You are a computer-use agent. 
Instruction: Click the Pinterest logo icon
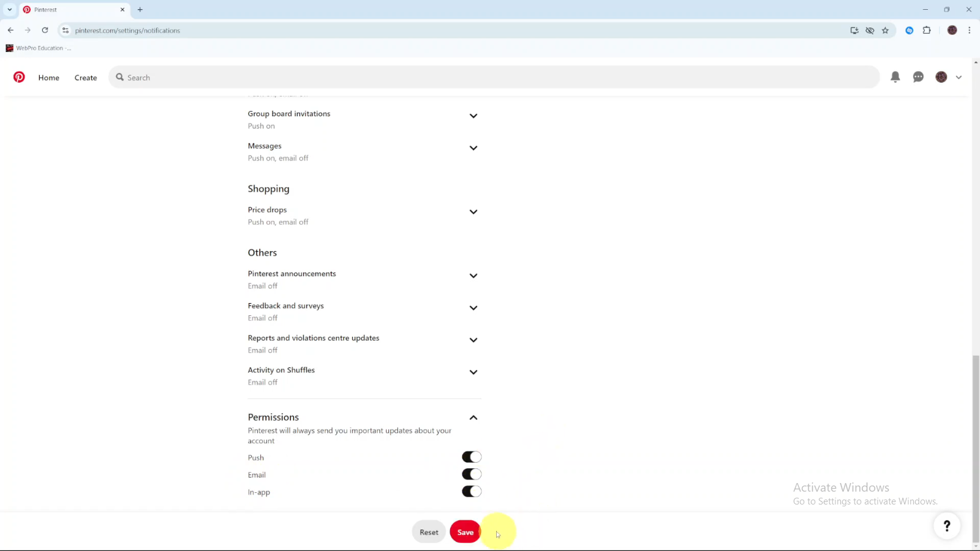point(19,77)
